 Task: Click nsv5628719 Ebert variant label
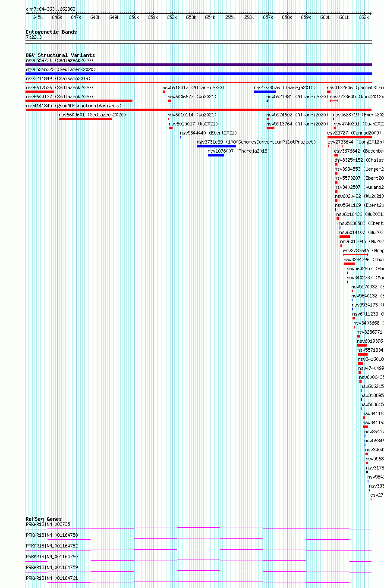[x=358, y=115]
